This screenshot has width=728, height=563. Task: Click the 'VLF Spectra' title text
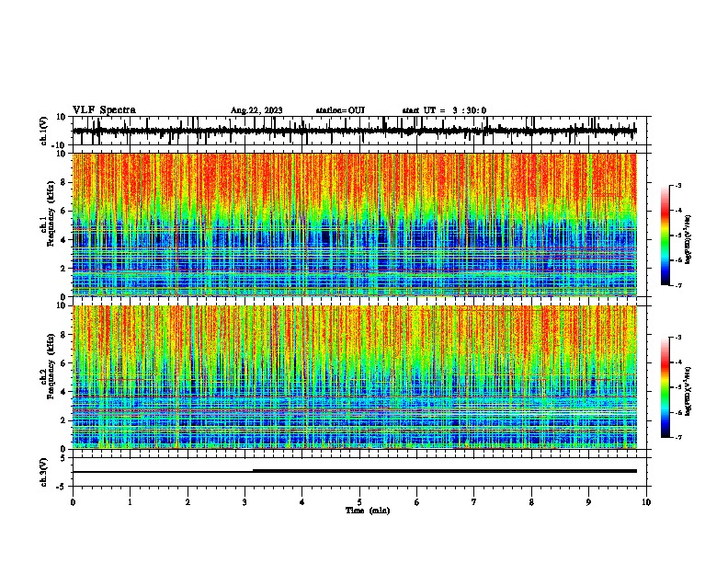coord(104,110)
